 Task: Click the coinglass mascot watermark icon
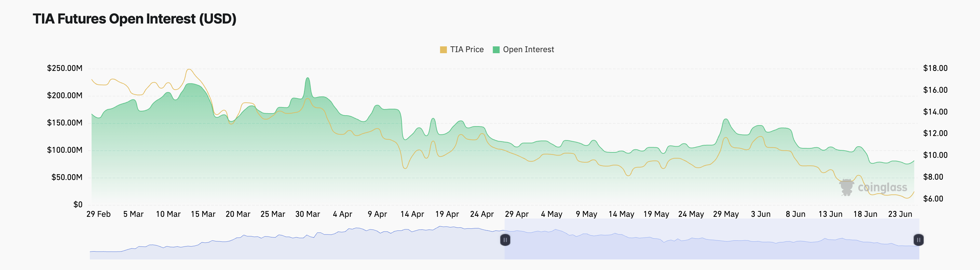[846, 187]
